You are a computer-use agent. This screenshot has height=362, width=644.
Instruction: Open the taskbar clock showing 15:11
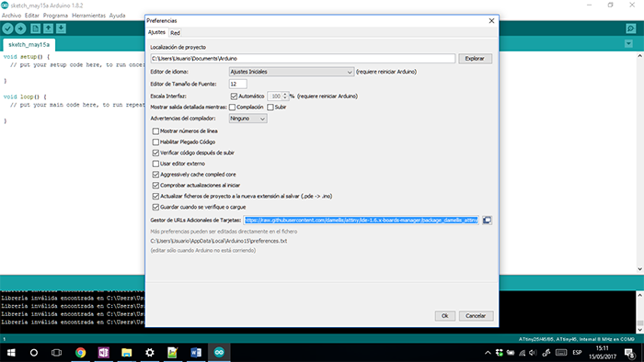602,353
